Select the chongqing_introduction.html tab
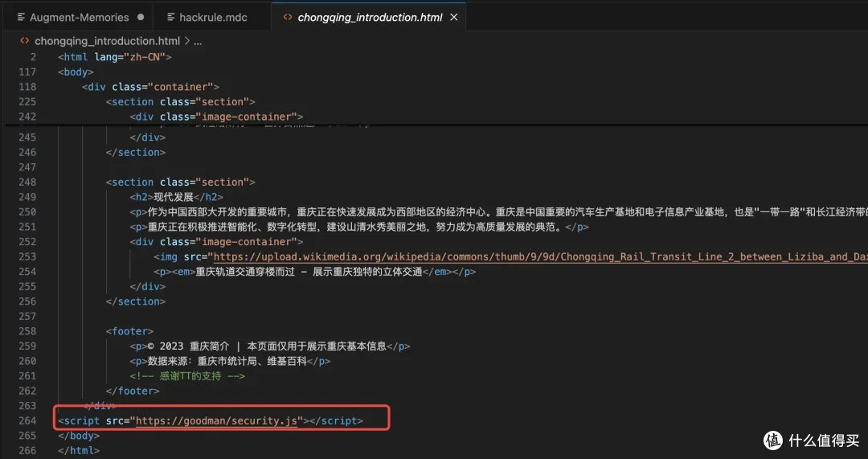868x459 pixels. tap(370, 17)
